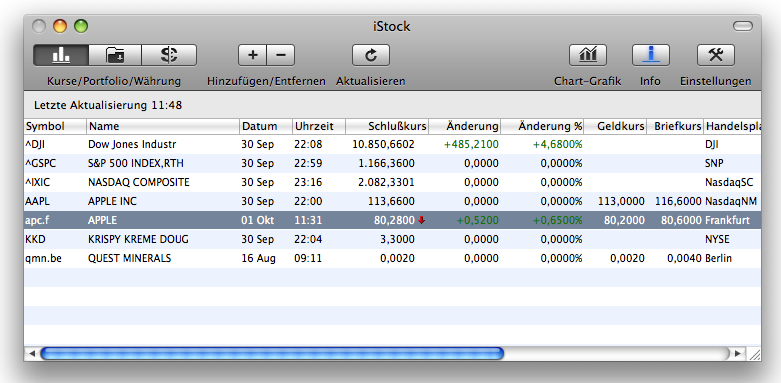The width and height of the screenshot is (781, 383).
Task: Select the AAPL symbol row
Action: [392, 201]
